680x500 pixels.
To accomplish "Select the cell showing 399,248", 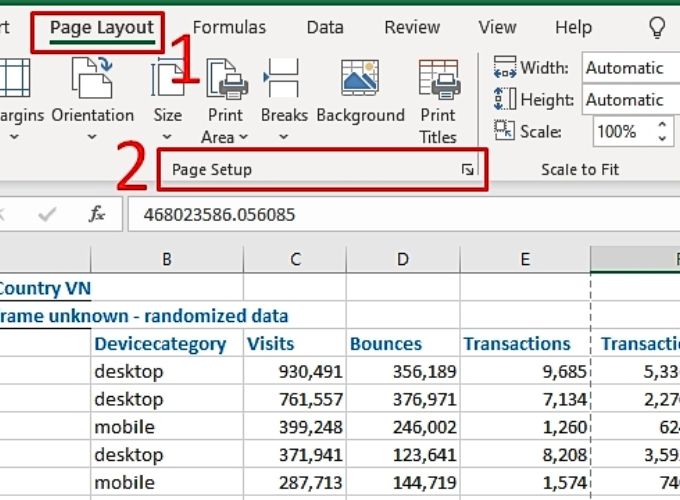I will pos(295,427).
